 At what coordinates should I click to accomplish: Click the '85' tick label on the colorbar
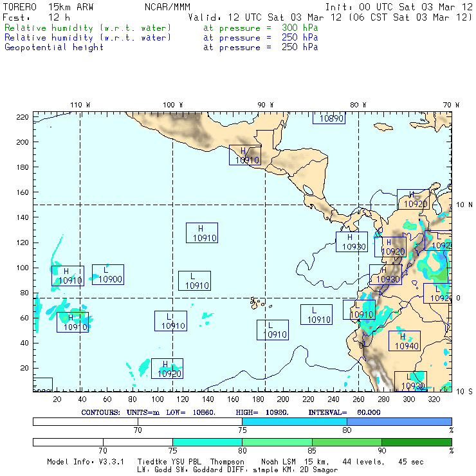pos(312,451)
